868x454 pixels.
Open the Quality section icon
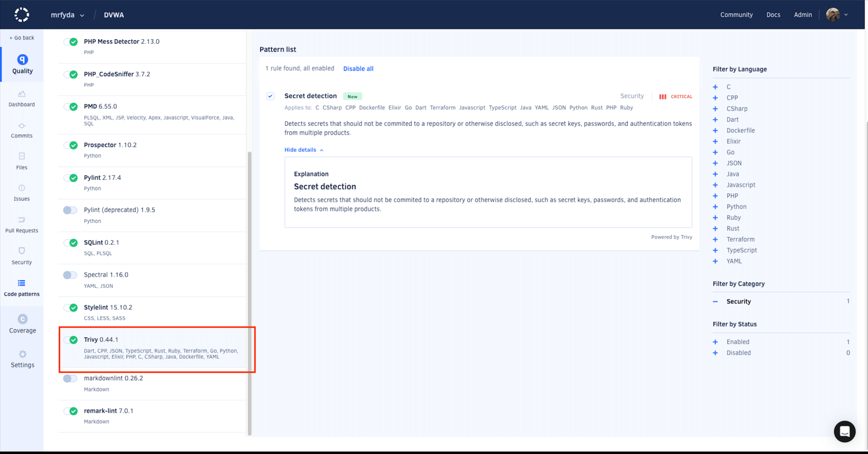coord(22,60)
